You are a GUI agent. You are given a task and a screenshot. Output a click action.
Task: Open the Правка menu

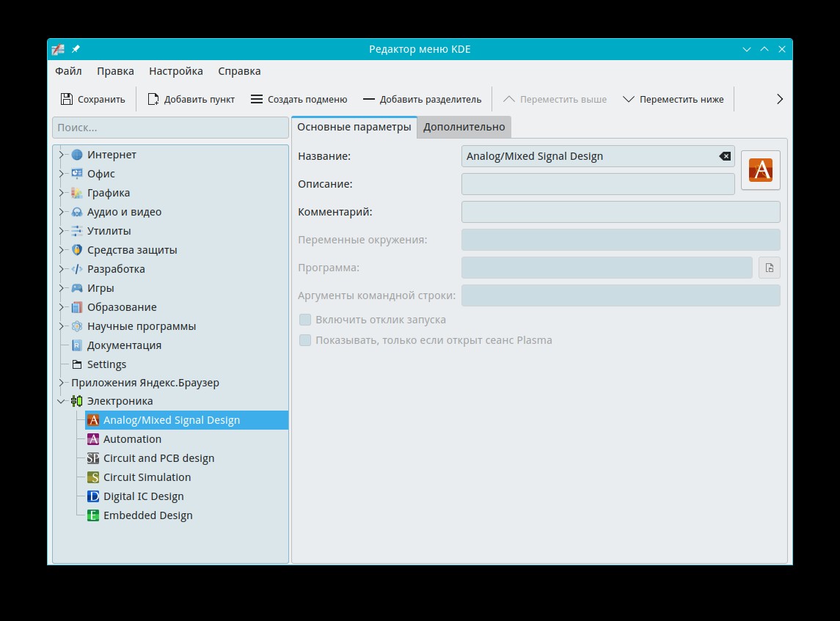point(115,71)
